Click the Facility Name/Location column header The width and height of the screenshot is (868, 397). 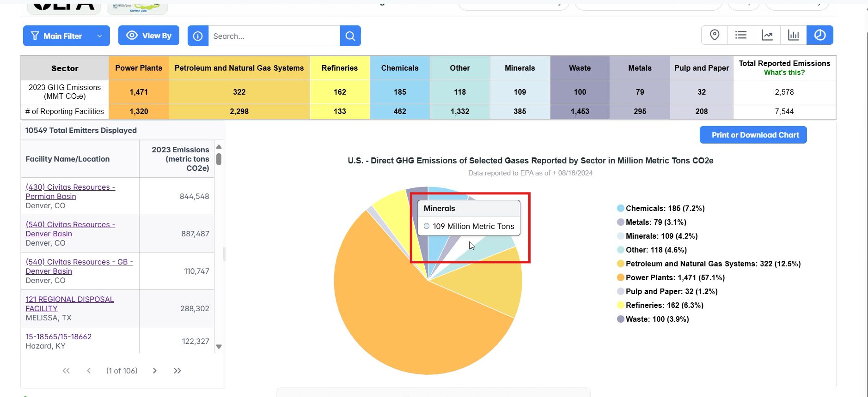tap(80, 159)
